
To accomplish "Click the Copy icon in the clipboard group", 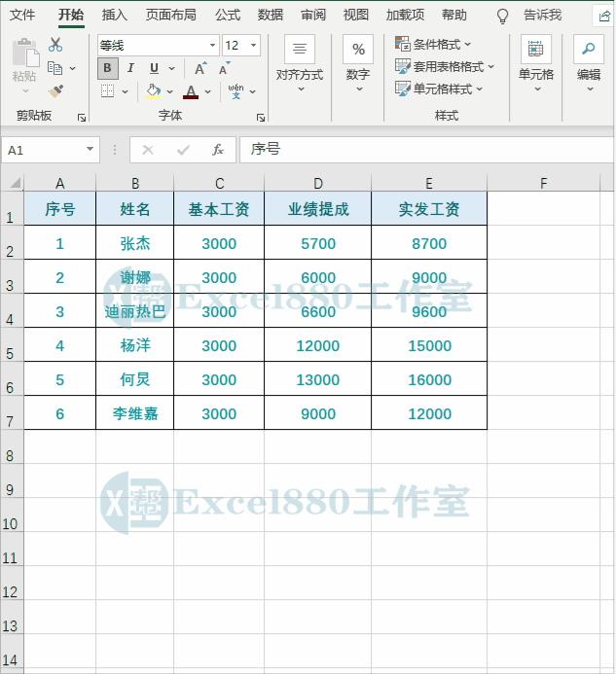I will 55,68.
